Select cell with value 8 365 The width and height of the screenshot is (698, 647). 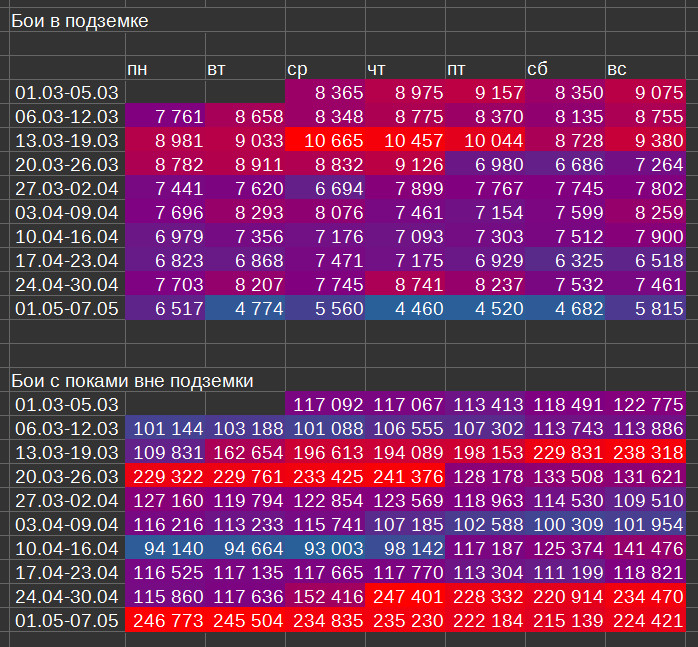pyautogui.click(x=325, y=93)
